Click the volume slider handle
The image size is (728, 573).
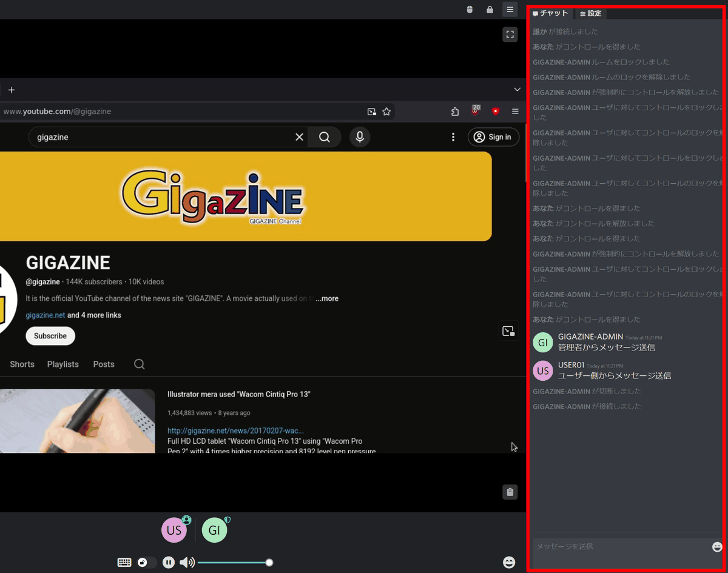click(x=269, y=562)
